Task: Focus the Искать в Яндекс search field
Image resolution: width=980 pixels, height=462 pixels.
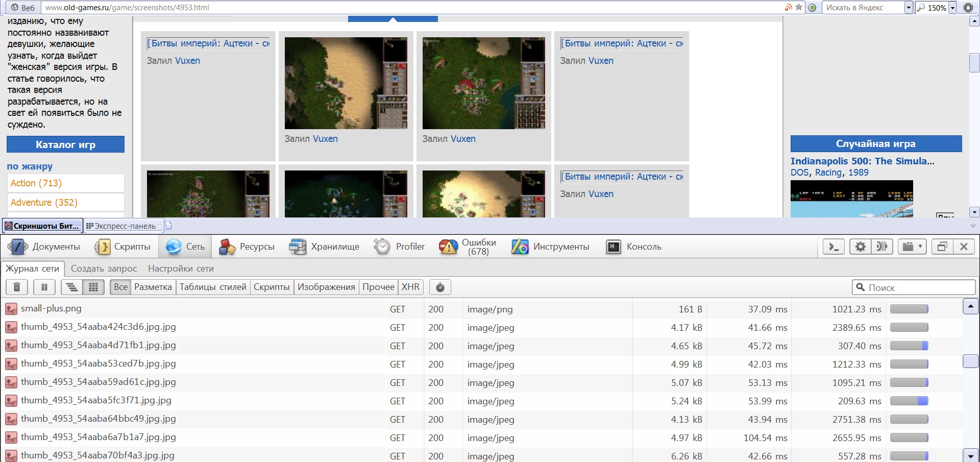Action: point(863,8)
